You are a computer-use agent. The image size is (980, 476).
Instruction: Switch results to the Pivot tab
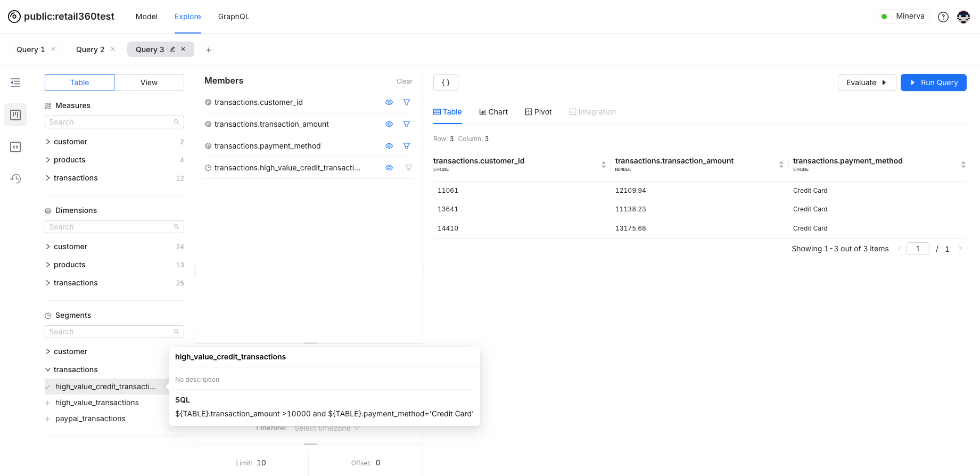(538, 112)
